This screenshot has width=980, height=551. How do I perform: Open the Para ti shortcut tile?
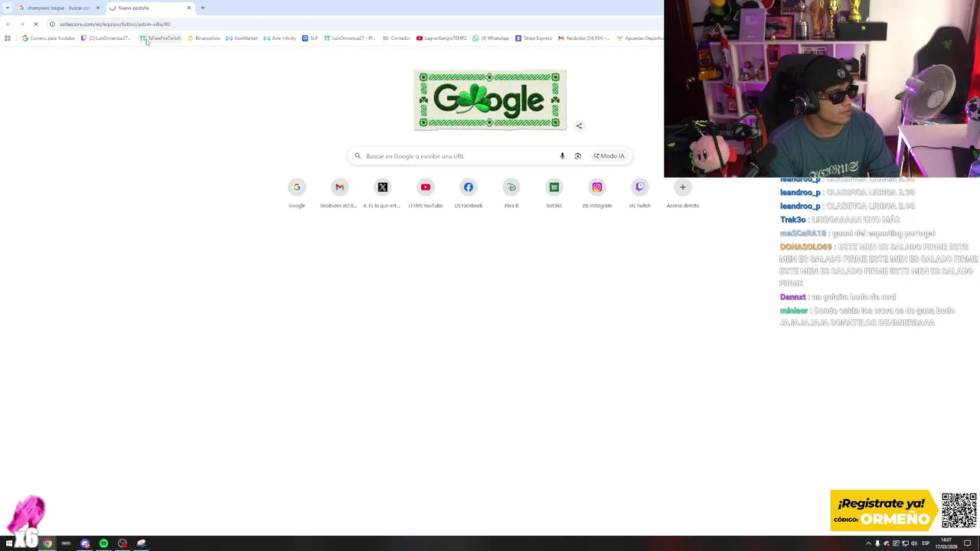511,193
